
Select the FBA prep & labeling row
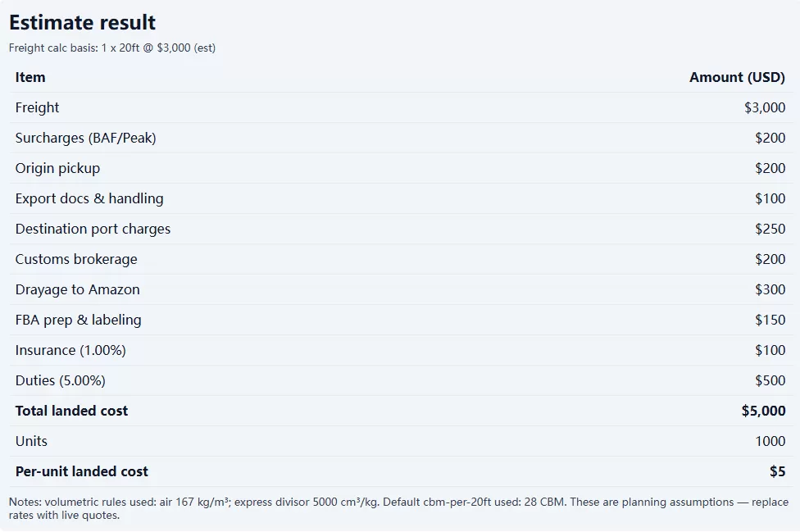click(401, 320)
